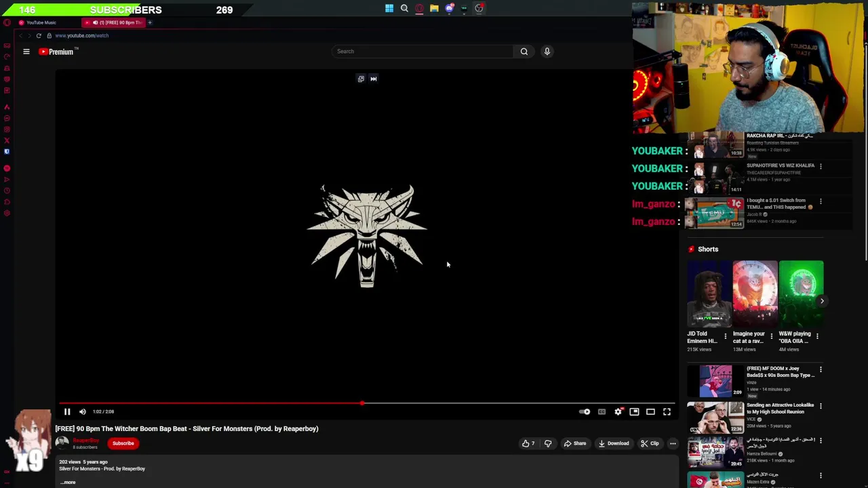Start voice search with the microphone
The width and height of the screenshot is (868, 488).
(x=547, y=52)
